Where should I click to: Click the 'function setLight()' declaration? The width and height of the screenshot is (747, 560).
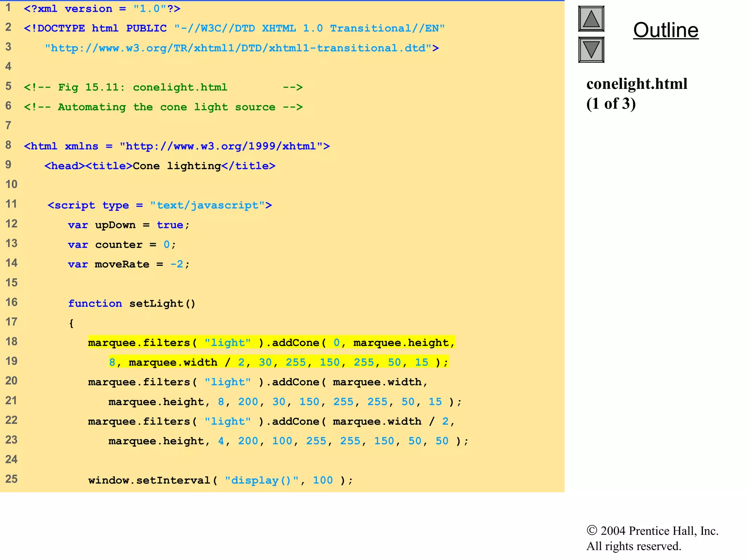point(132,304)
